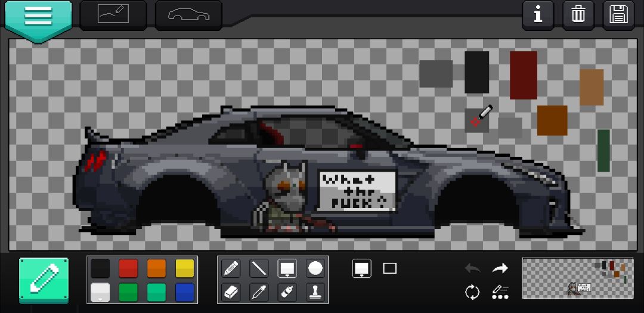The width and height of the screenshot is (644, 313).
Task: Open the pencil stroke settings icon
Action: point(500,293)
